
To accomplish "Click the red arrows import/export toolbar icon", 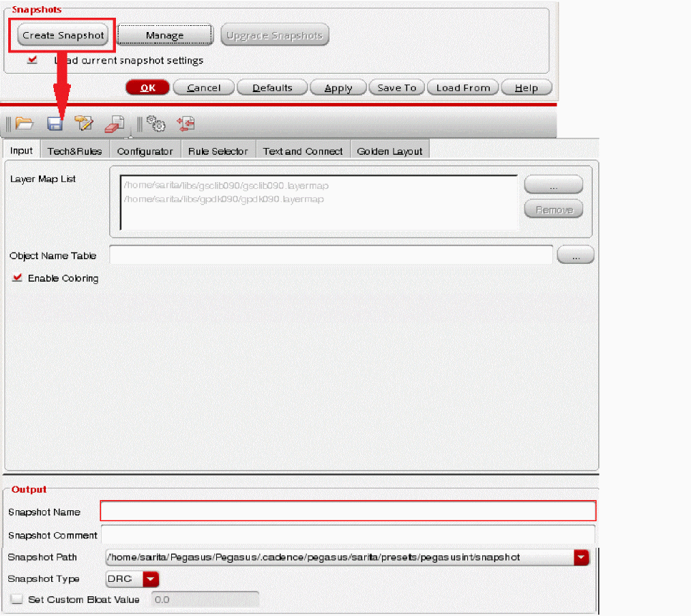I will [x=186, y=123].
